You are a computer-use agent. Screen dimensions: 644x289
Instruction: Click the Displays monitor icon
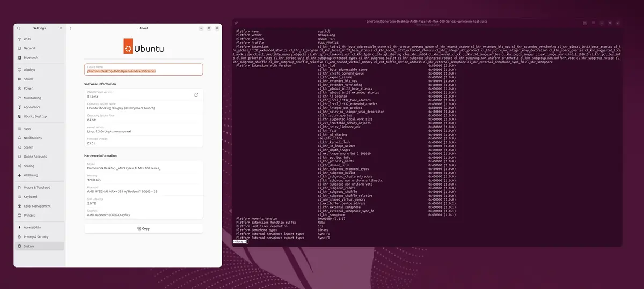click(19, 70)
